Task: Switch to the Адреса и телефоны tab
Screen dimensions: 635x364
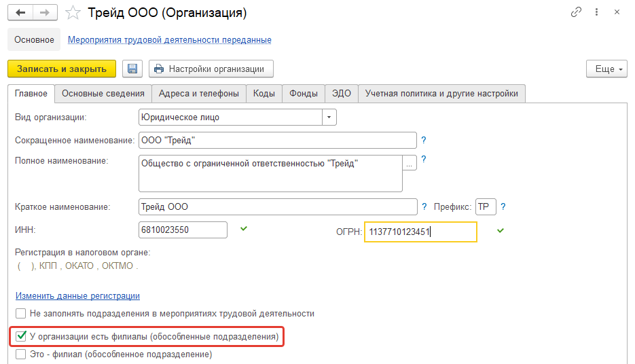Action: (199, 94)
